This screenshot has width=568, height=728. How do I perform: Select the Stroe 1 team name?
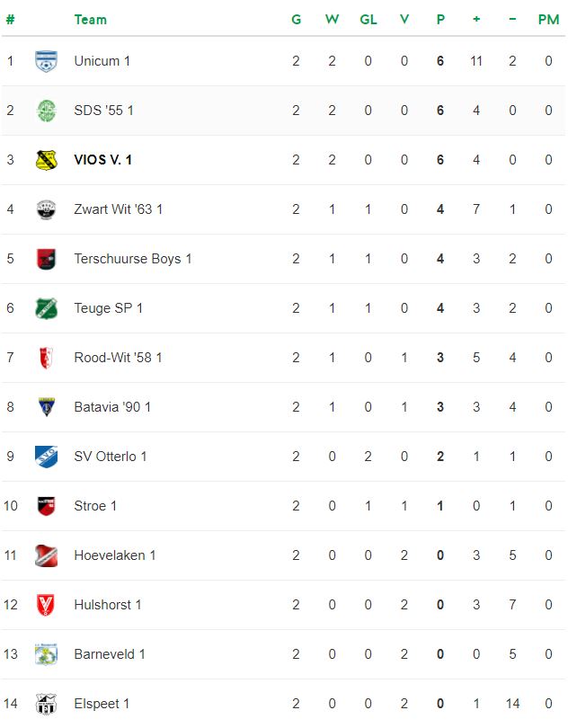[x=95, y=506]
